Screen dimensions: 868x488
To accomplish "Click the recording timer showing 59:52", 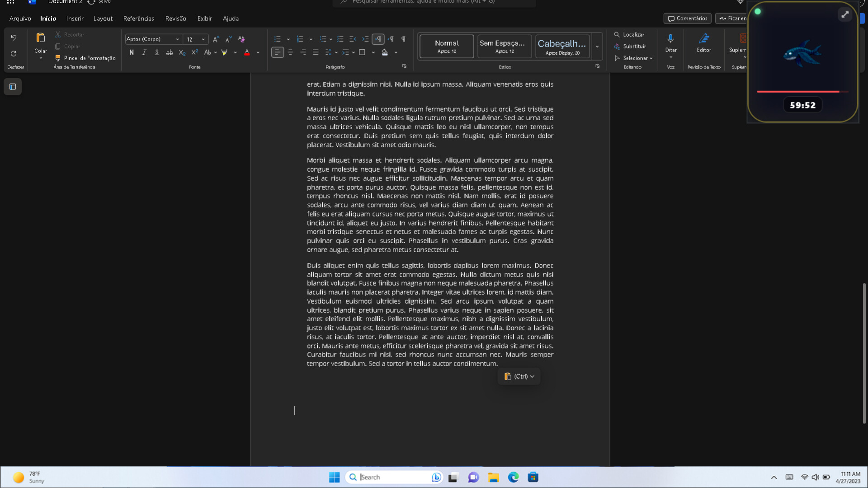I will [x=802, y=105].
